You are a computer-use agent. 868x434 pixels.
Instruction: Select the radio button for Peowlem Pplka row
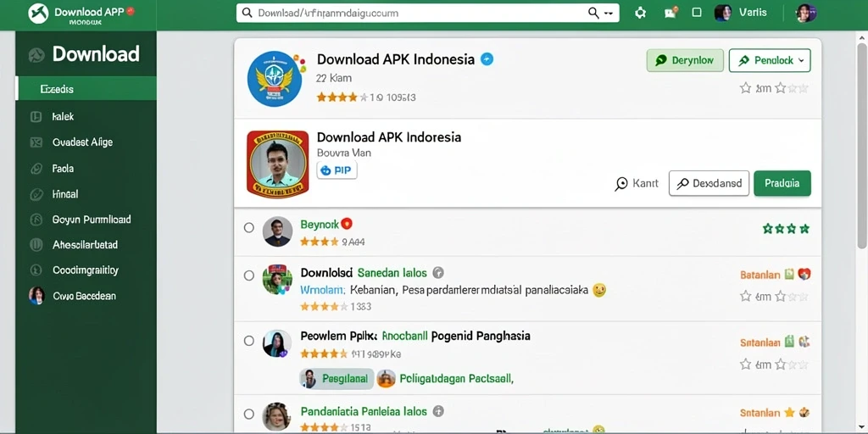pyautogui.click(x=249, y=341)
